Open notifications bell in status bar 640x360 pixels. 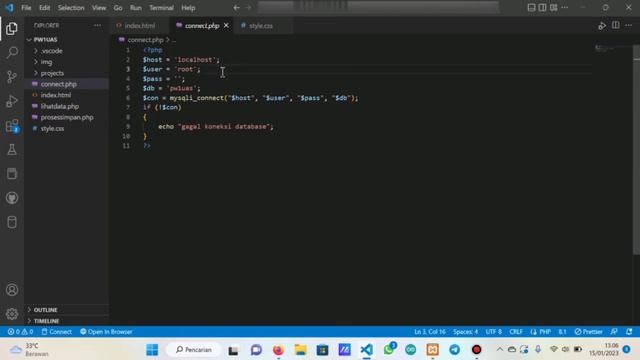coord(629,332)
